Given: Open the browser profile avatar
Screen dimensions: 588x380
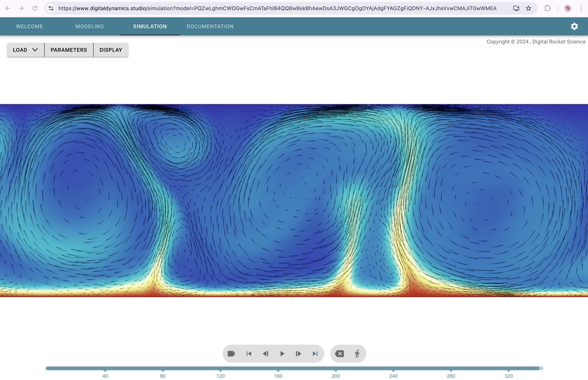Looking at the screenshot, I should click(x=568, y=8).
